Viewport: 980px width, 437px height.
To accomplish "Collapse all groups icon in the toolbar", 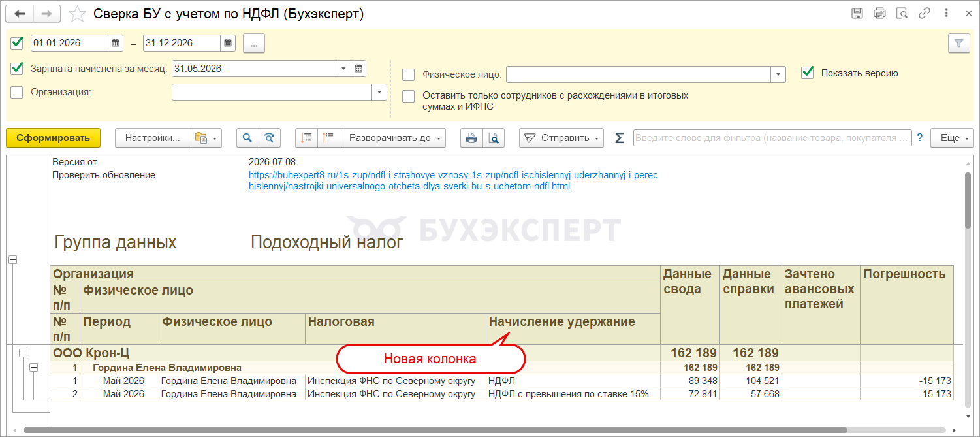I will click(306, 138).
